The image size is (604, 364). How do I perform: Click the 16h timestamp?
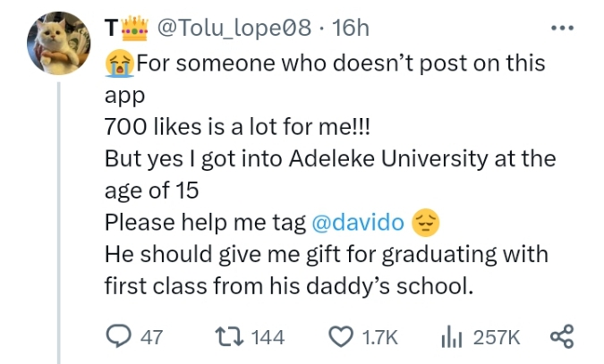pos(350,29)
